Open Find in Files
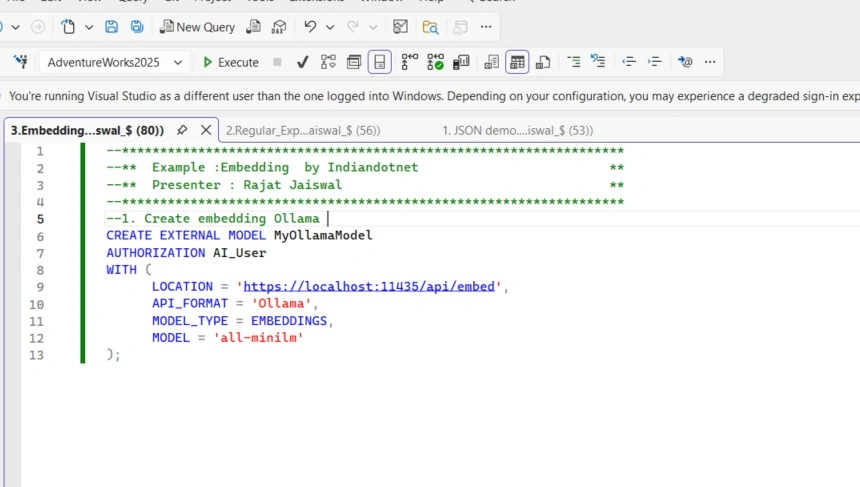This screenshot has width=860, height=487. click(x=431, y=27)
